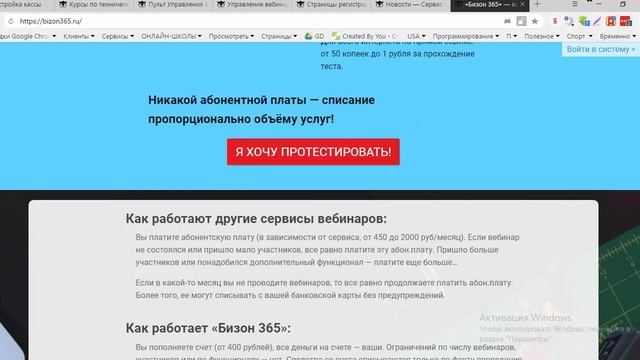
Task: Open the GD Google Drive bookmark
Action: (x=314, y=36)
